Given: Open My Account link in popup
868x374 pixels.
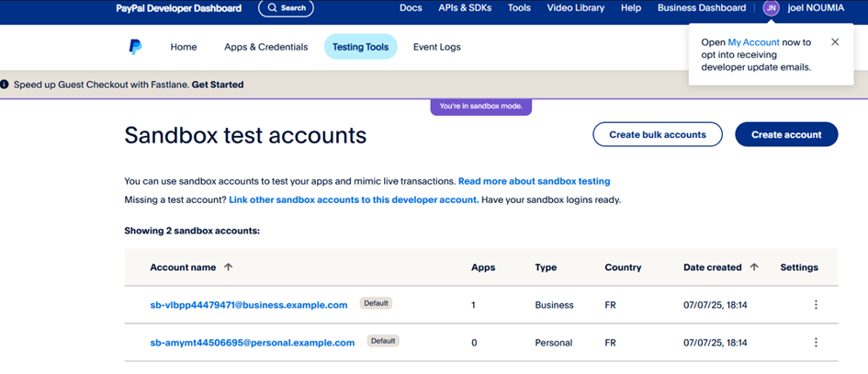Looking at the screenshot, I should coord(753,42).
